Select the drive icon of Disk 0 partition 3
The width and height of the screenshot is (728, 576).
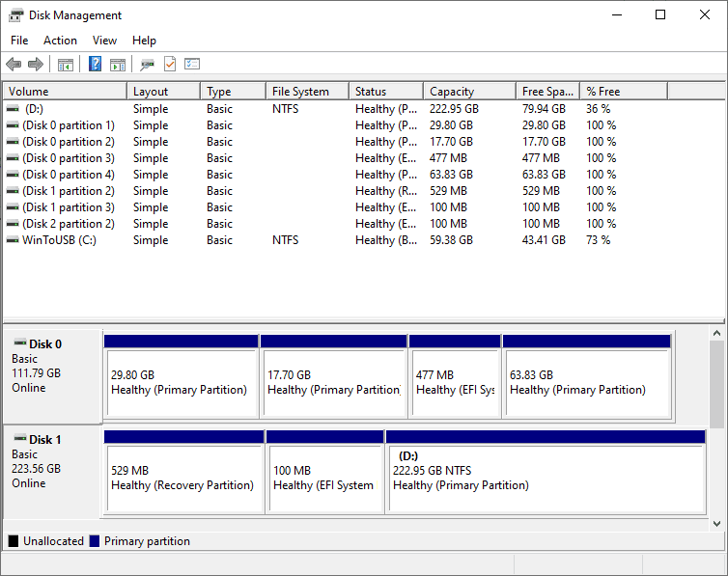click(x=13, y=158)
